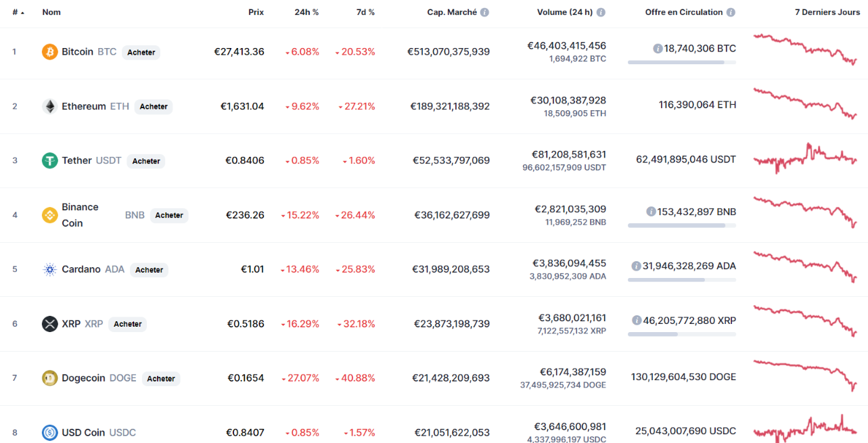
Task: Open Tether 7-day price sparkline chart
Action: [x=805, y=160]
